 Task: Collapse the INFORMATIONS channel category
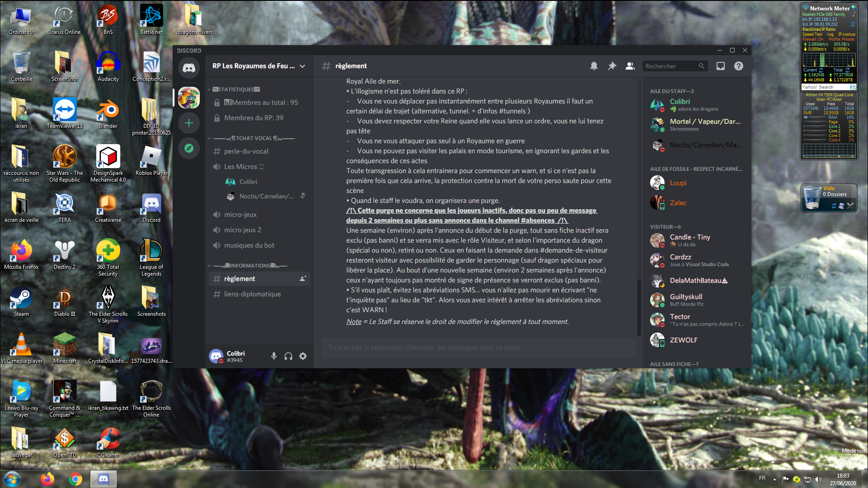[x=250, y=266]
